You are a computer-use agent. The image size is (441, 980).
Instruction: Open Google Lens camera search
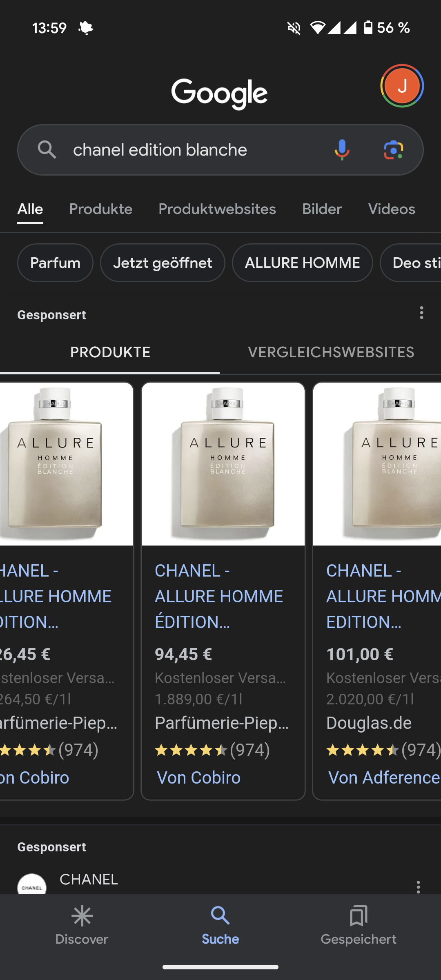(393, 150)
